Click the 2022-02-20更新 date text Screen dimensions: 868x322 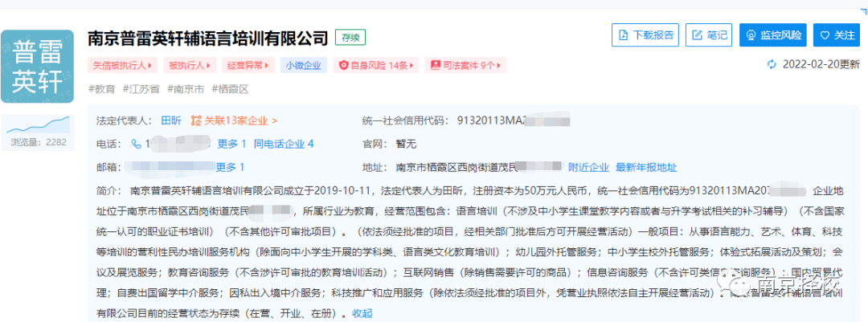coord(821,65)
